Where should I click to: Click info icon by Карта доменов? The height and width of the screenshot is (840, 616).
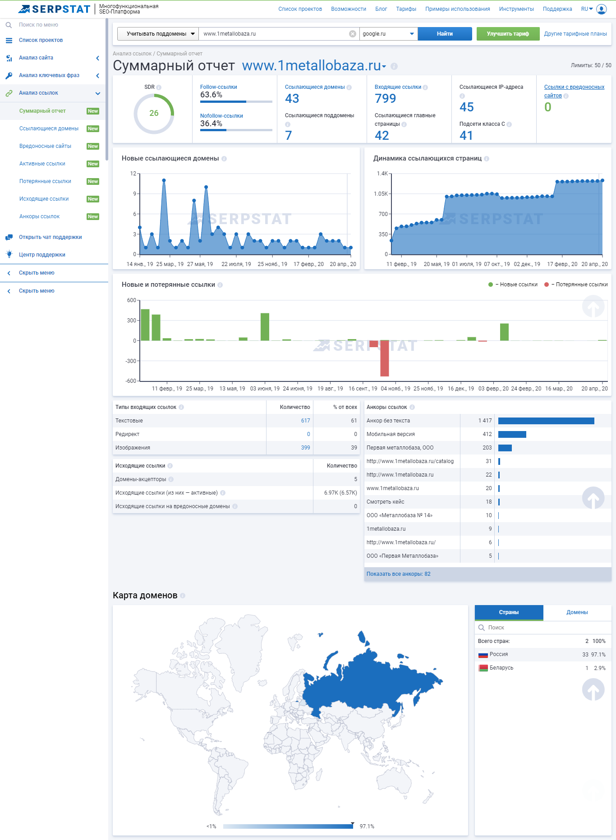pyautogui.click(x=183, y=596)
